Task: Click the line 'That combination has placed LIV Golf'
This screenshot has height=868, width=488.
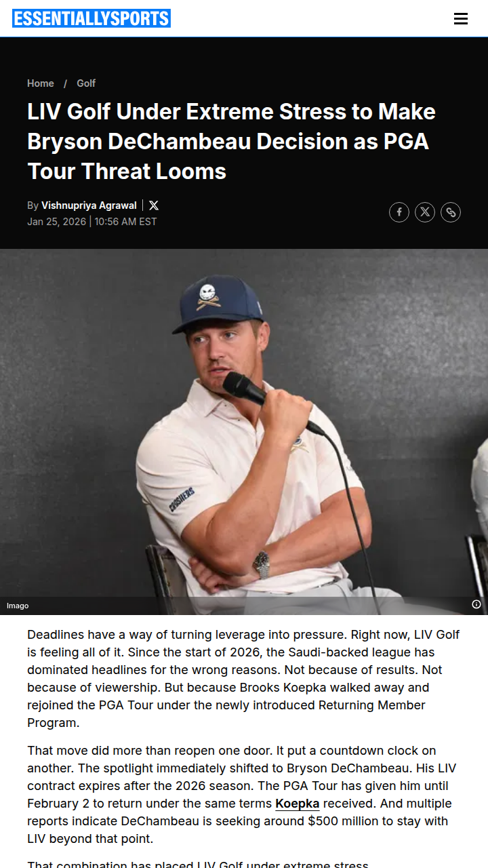Action: pyautogui.click(x=198, y=863)
